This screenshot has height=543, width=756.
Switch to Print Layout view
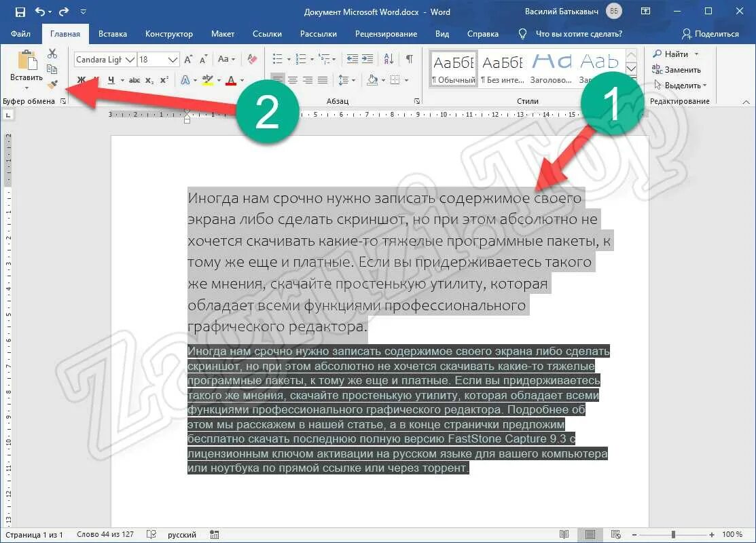590,534
